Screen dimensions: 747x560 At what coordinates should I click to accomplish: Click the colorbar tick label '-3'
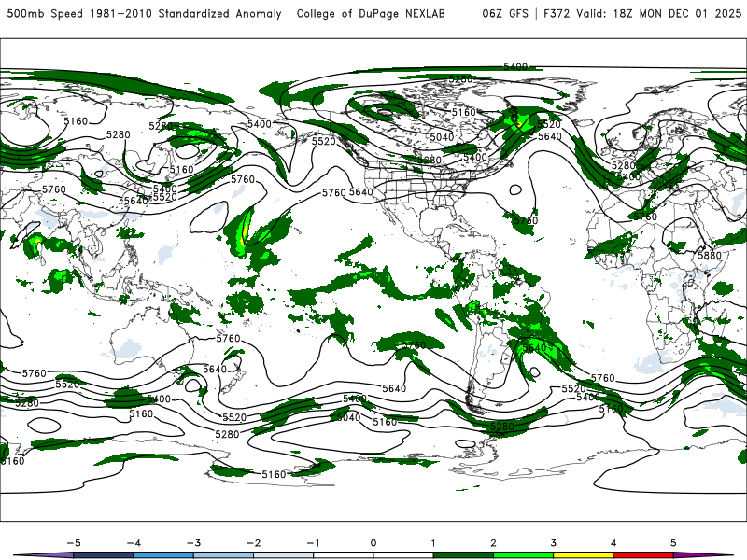(193, 543)
